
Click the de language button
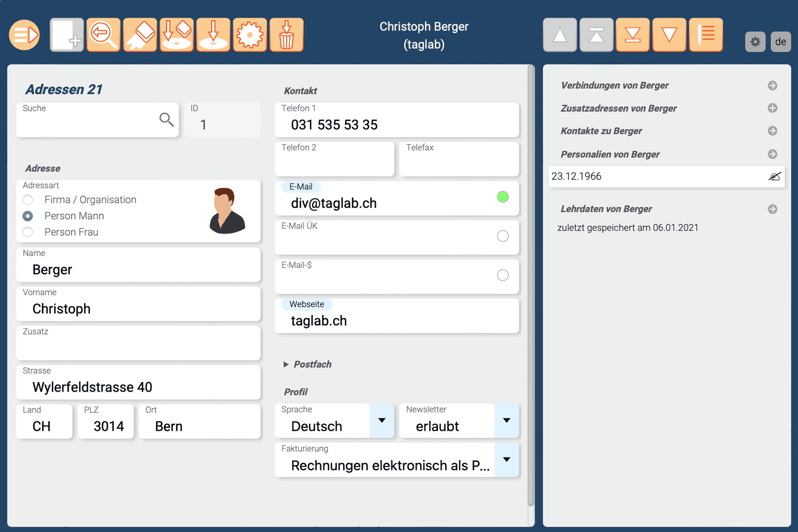point(780,42)
